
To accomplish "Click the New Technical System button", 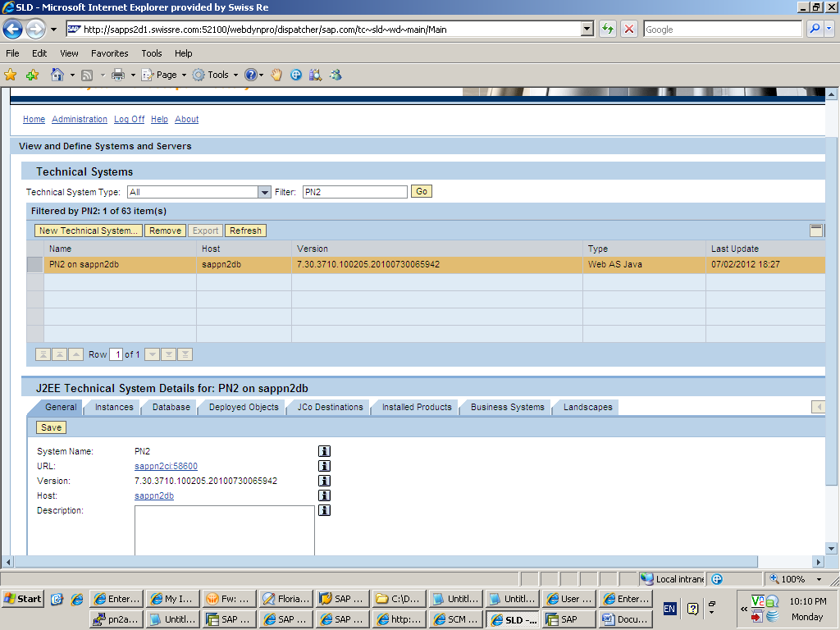I will click(x=89, y=231).
